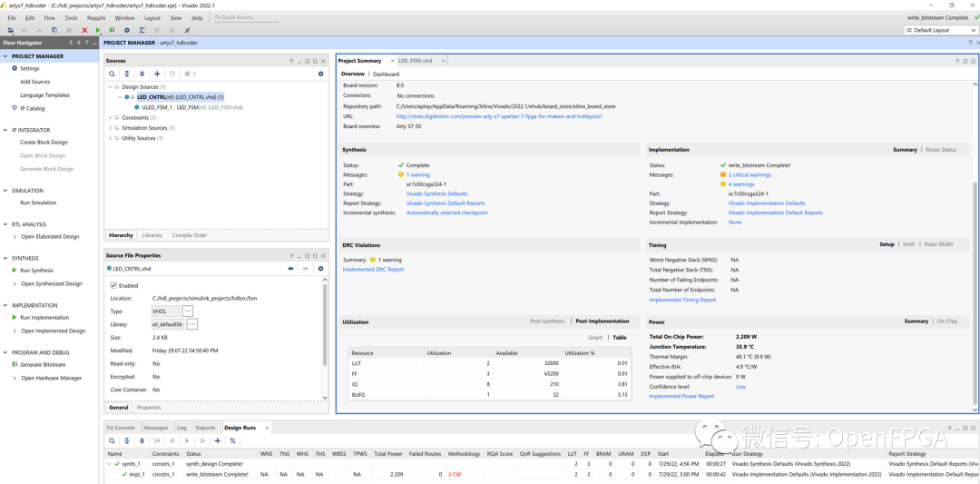Image resolution: width=980 pixels, height=484 pixels.
Task: Open Sources panel settings gear
Action: point(320,74)
